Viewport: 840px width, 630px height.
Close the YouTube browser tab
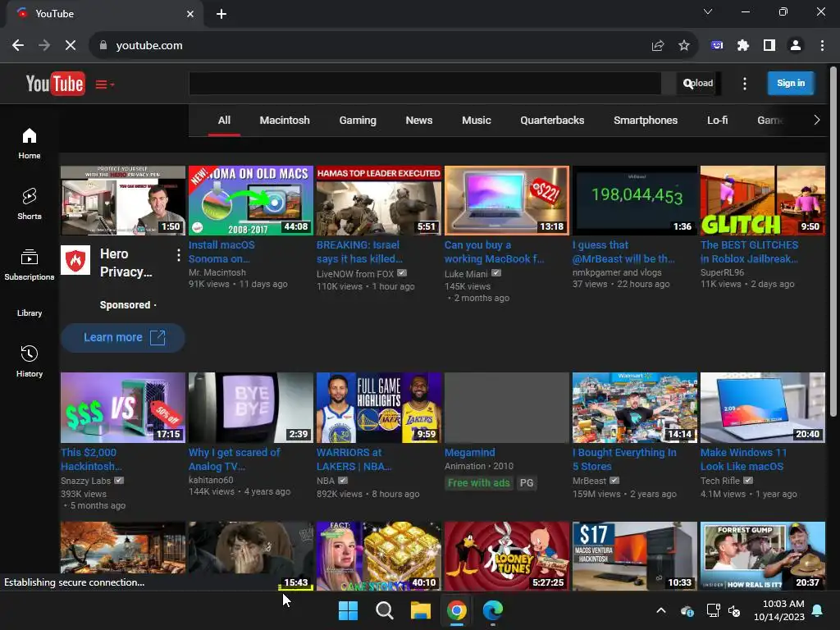click(x=190, y=14)
